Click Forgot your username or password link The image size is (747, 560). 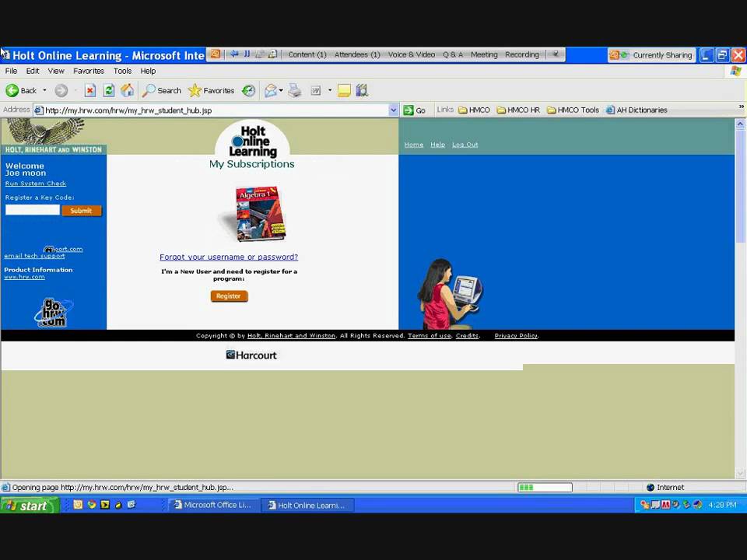[x=229, y=257]
